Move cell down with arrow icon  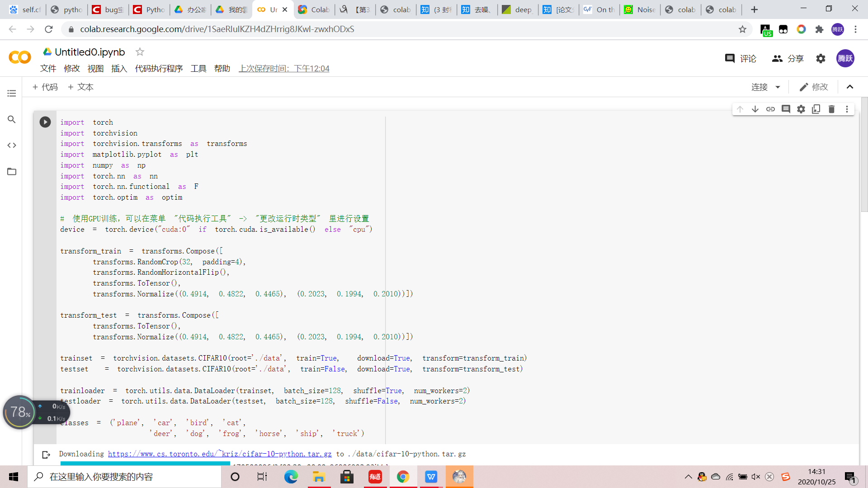755,109
